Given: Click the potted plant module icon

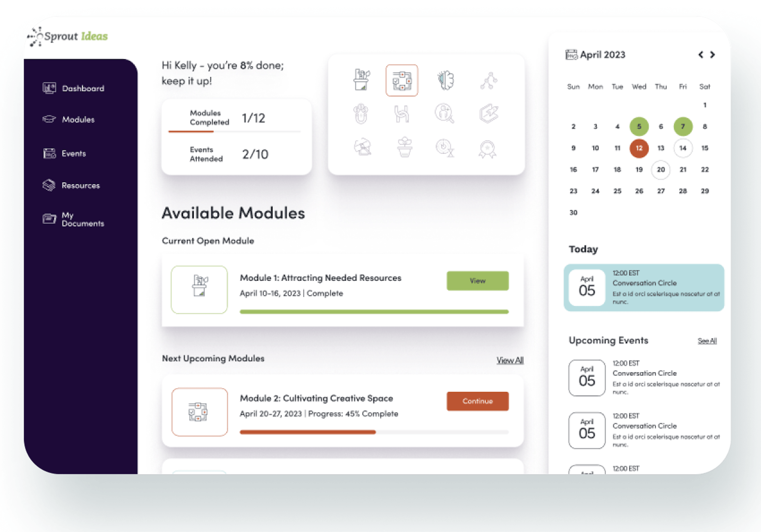Looking at the screenshot, I should 404,147.
